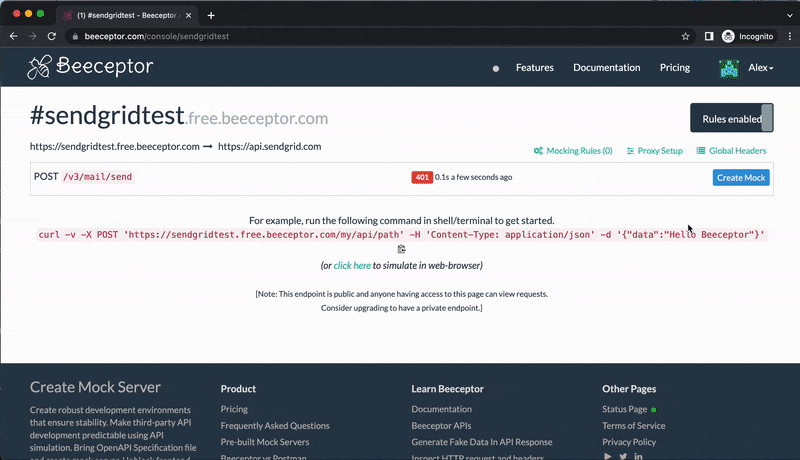
Task: Open Pricing in the top navigation
Action: click(x=674, y=68)
